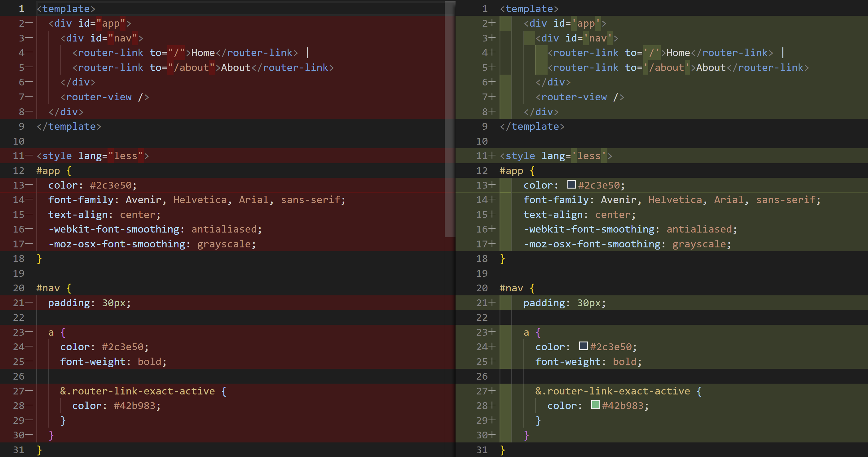
Task: Click the word About in the right pane
Action: pyautogui.click(x=711, y=68)
